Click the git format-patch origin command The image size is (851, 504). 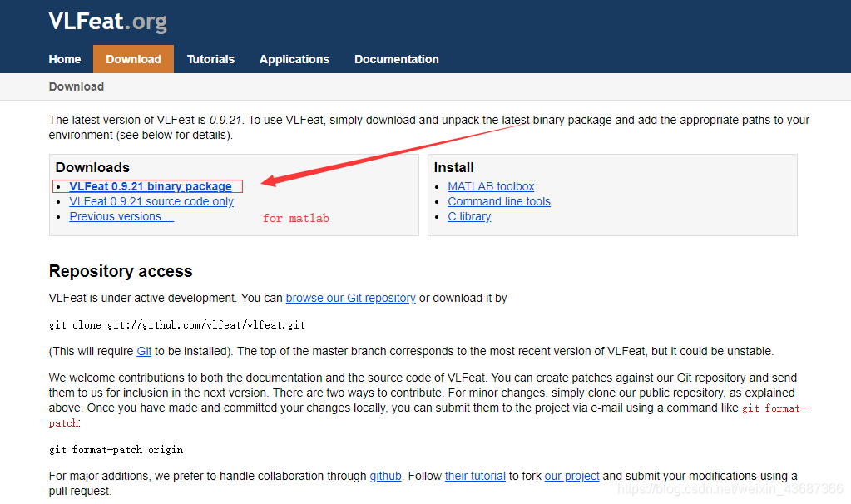click(116, 450)
